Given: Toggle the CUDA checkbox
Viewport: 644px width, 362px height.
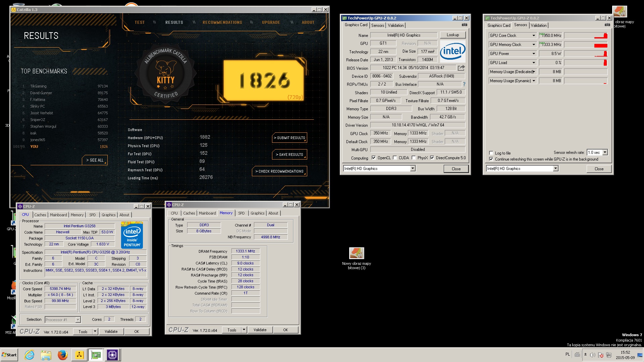Looking at the screenshot, I should (395, 158).
